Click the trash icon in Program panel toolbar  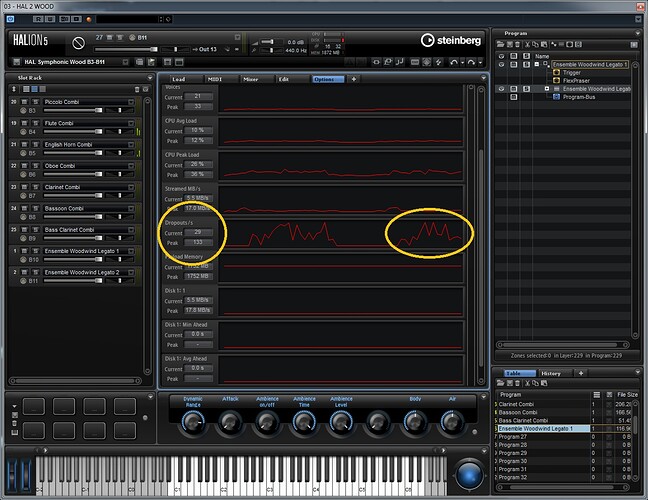(x=517, y=44)
